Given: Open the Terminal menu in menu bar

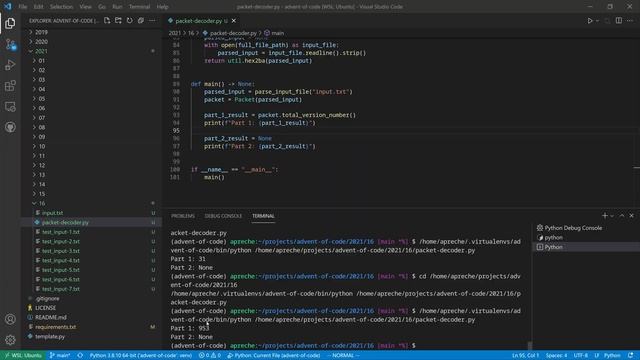Looking at the screenshot, I should tap(139, 7).
